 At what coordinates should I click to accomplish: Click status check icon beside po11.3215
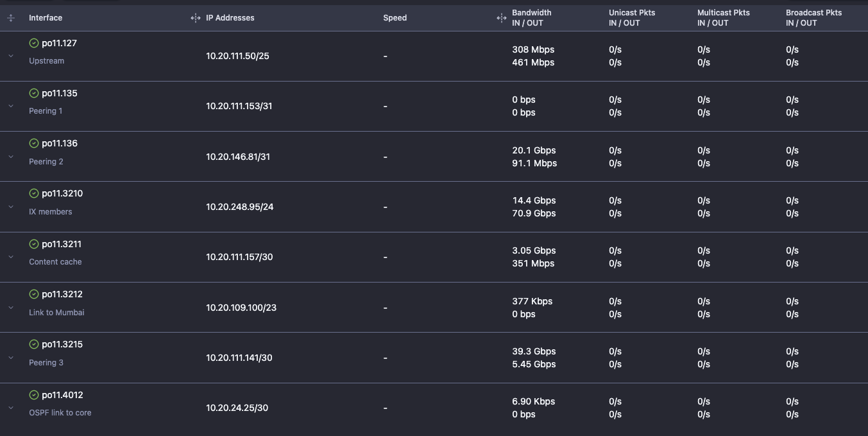point(34,344)
